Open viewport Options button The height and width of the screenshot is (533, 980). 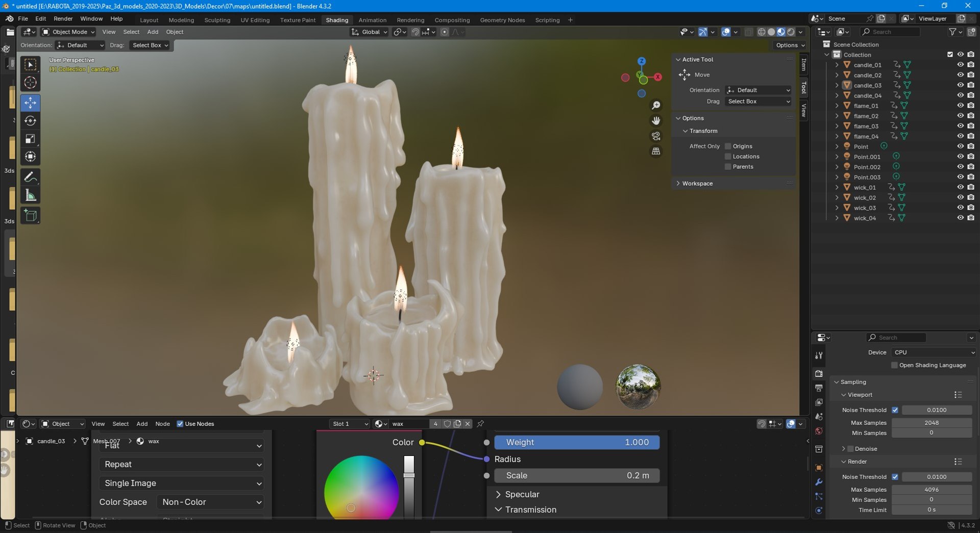click(x=790, y=45)
